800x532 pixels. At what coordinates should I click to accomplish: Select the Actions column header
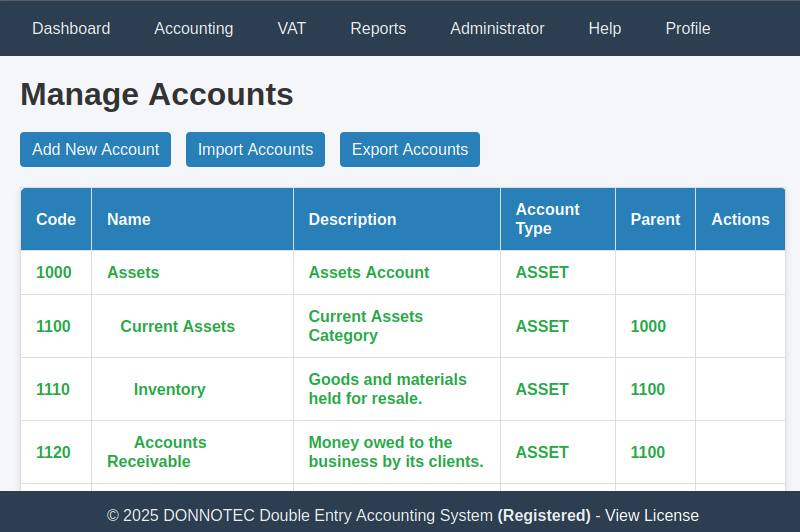[740, 219]
